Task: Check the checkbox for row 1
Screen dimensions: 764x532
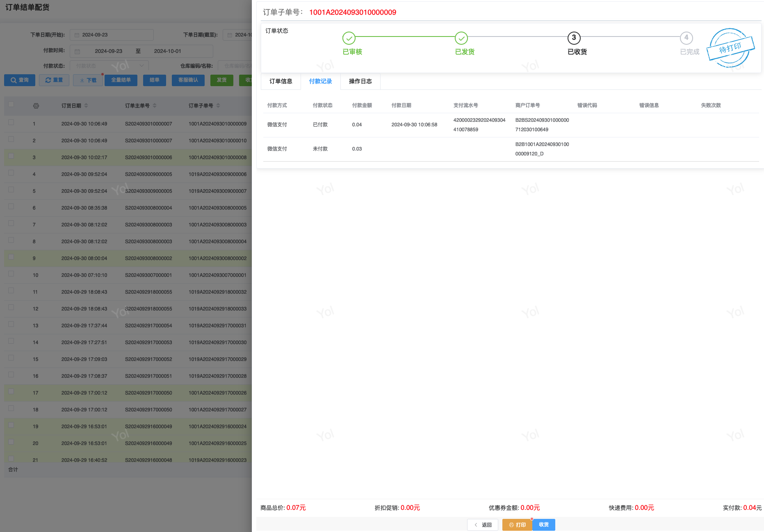Action: (x=11, y=122)
